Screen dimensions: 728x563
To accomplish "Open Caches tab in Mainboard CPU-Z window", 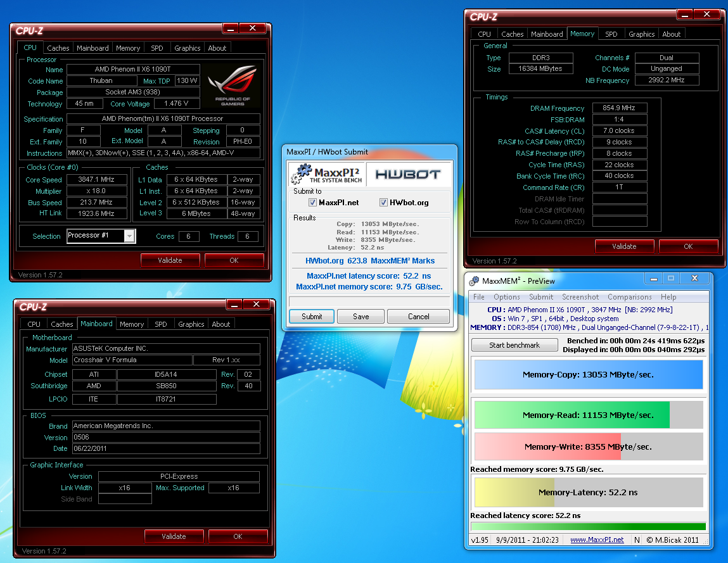I will click(61, 324).
